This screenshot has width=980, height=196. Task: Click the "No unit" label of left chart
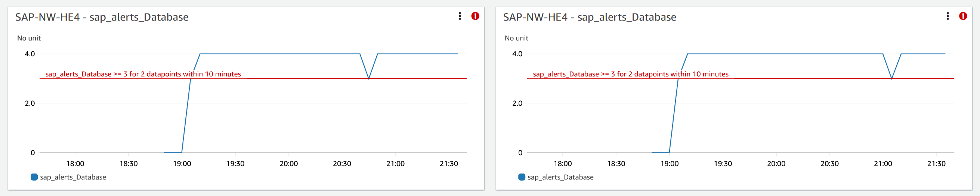[29, 38]
